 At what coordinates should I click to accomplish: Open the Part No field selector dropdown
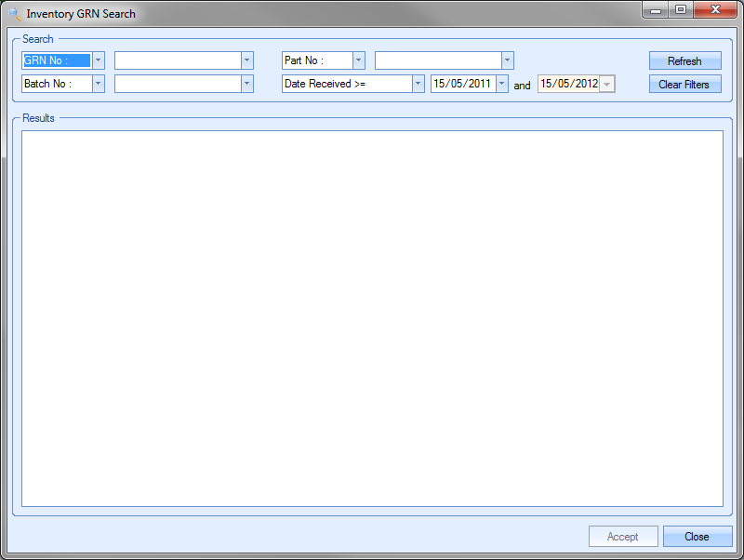[358, 60]
